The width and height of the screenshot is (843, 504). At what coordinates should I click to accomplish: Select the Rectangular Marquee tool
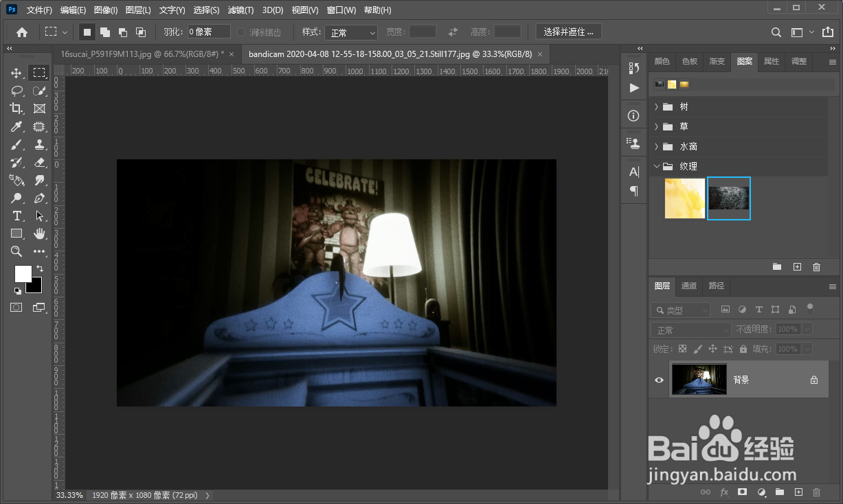(x=39, y=73)
